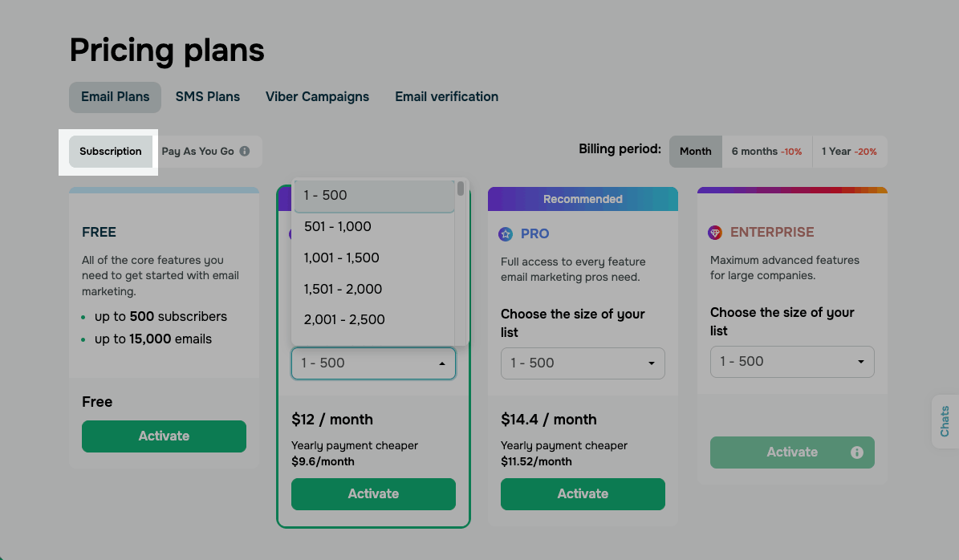Activate the PRO plan
This screenshot has width=959, height=560.
point(583,494)
